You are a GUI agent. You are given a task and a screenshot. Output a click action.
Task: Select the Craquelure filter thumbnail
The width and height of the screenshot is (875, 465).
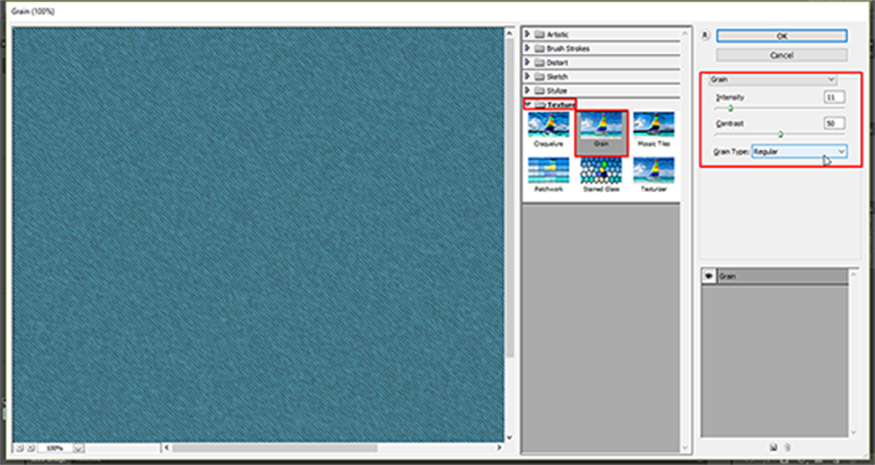549,130
